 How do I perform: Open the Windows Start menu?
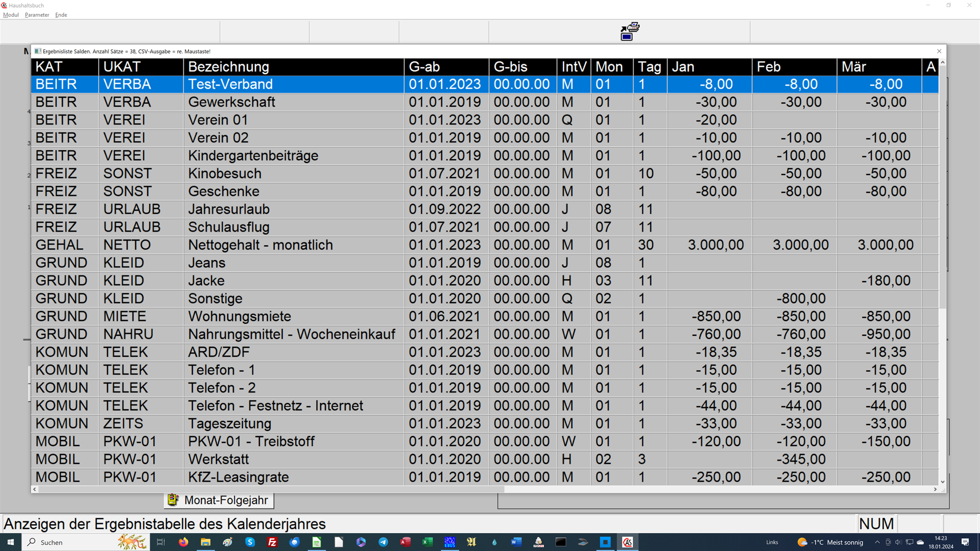tap(11, 542)
